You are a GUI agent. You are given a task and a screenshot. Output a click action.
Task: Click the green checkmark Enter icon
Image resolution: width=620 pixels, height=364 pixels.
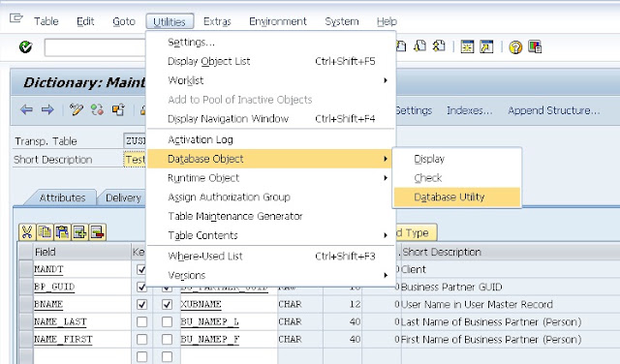[26, 47]
